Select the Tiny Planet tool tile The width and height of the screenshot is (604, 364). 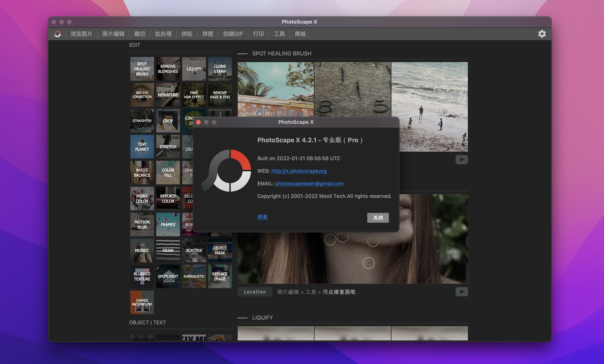point(142,147)
